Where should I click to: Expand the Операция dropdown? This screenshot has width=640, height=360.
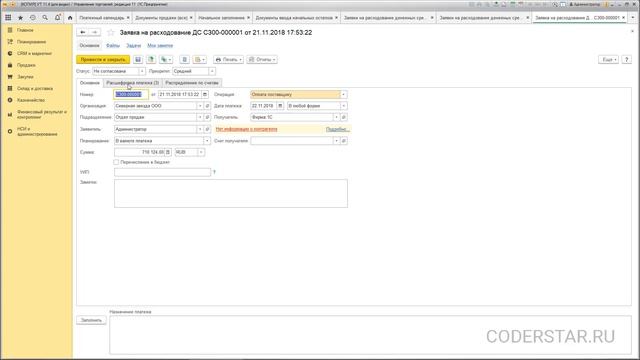coord(343,94)
